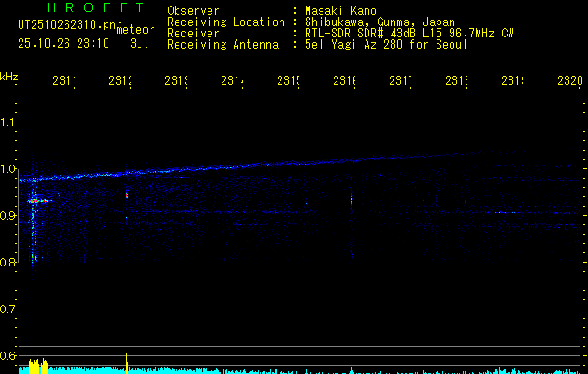Click the 2315 time axis marker

coord(288,81)
